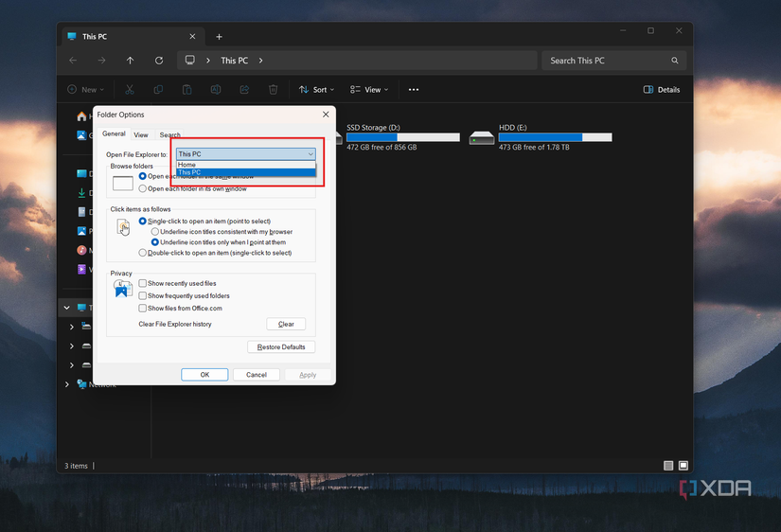
Task: Switch to the General tab
Action: pyautogui.click(x=114, y=133)
